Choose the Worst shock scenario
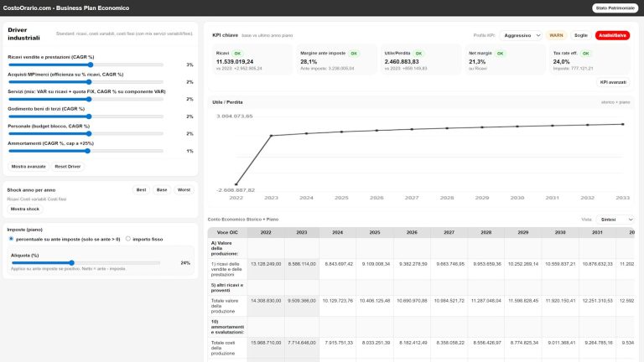 [x=184, y=190]
